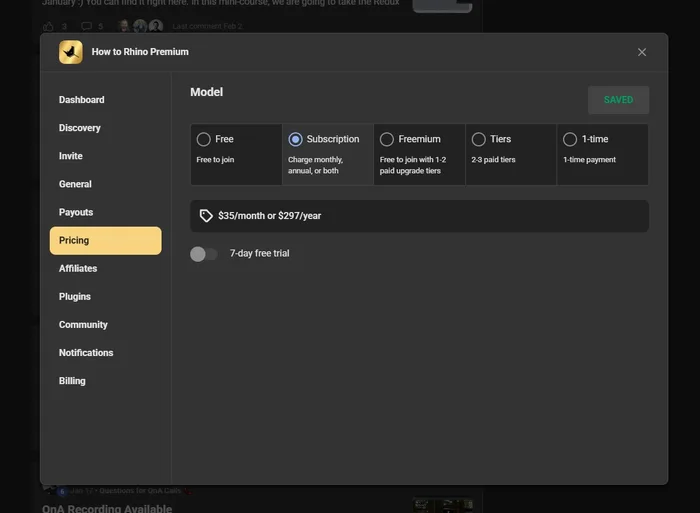Choose the Tiers pricing model

click(x=511, y=154)
